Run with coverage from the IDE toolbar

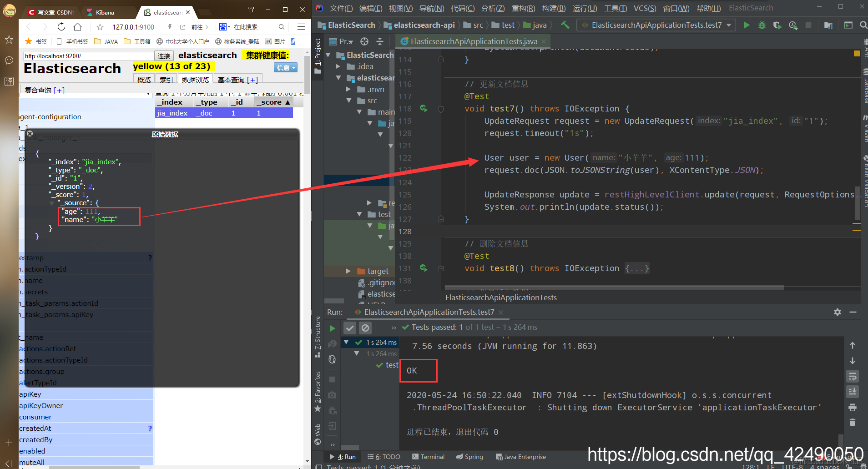(777, 25)
